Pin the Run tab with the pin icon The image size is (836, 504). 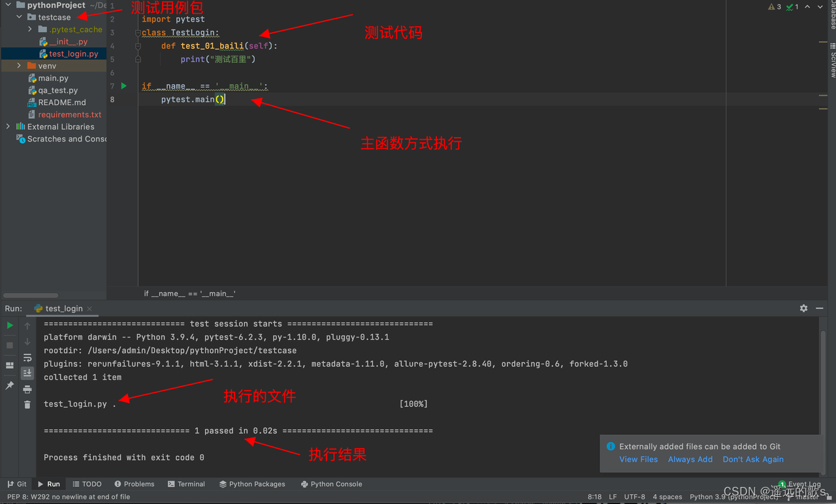(10, 386)
